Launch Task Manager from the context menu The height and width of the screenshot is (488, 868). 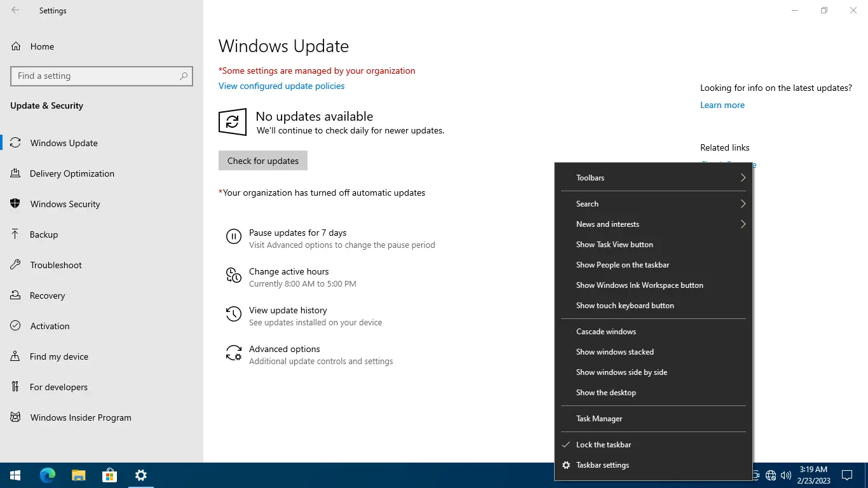pos(653,419)
